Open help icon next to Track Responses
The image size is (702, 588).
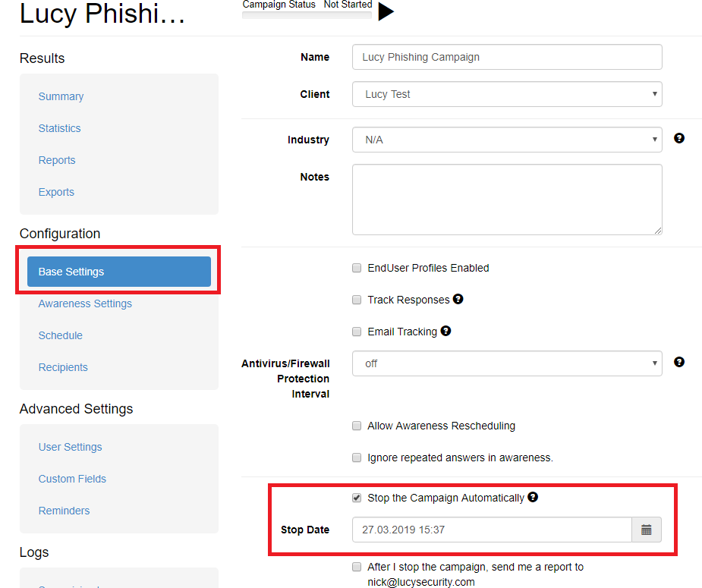(x=458, y=299)
